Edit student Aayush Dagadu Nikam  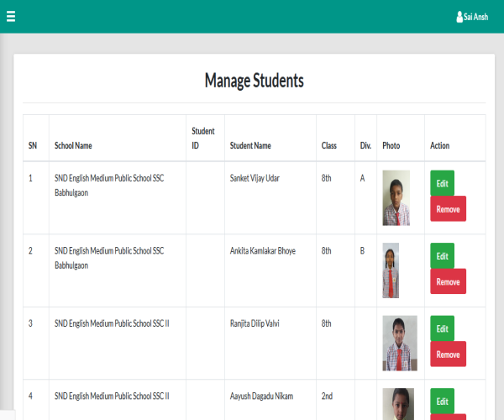click(x=443, y=401)
